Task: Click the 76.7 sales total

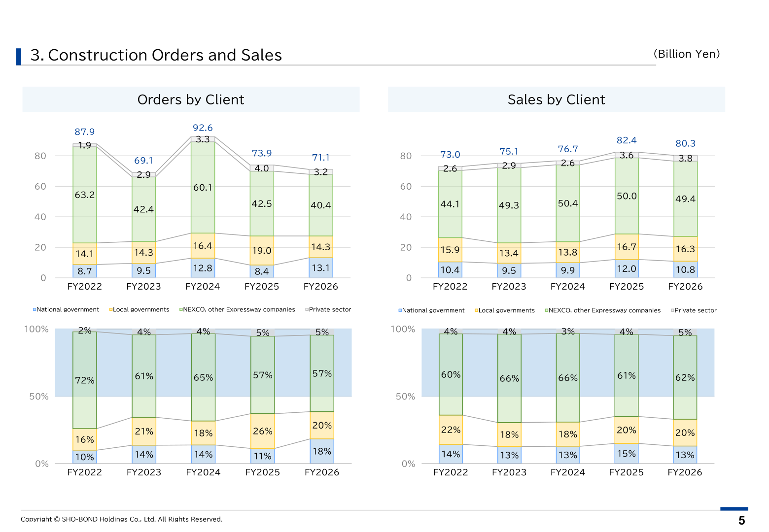Action: pyautogui.click(x=568, y=149)
